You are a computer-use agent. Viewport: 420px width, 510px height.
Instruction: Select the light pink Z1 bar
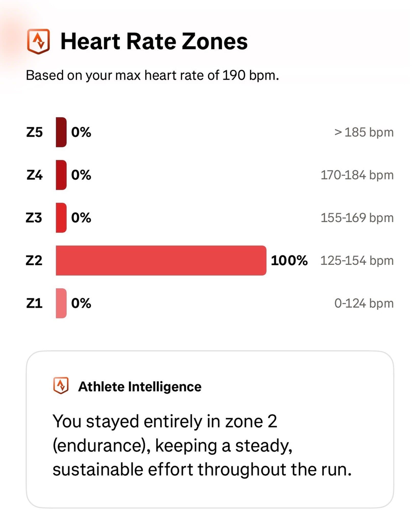point(61,303)
